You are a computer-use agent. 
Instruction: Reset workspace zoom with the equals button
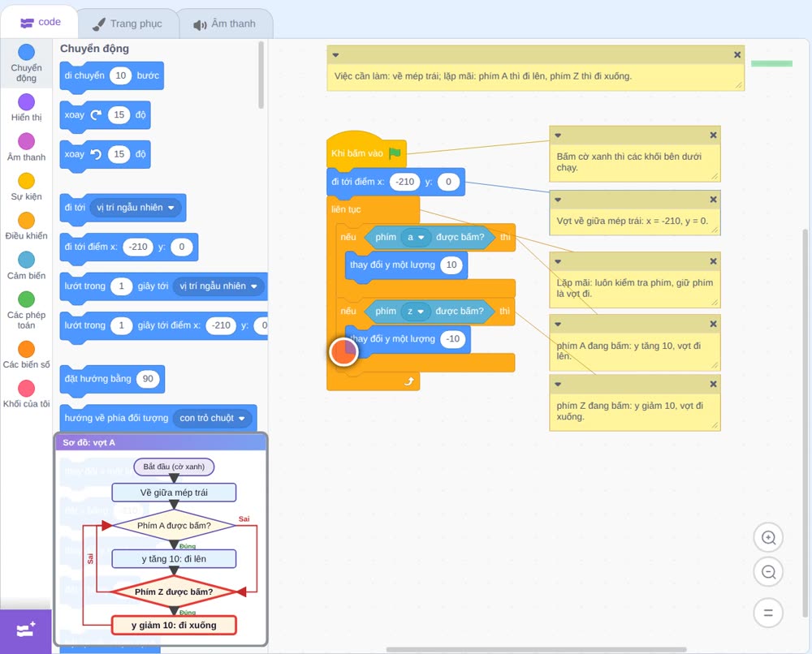pos(768,613)
